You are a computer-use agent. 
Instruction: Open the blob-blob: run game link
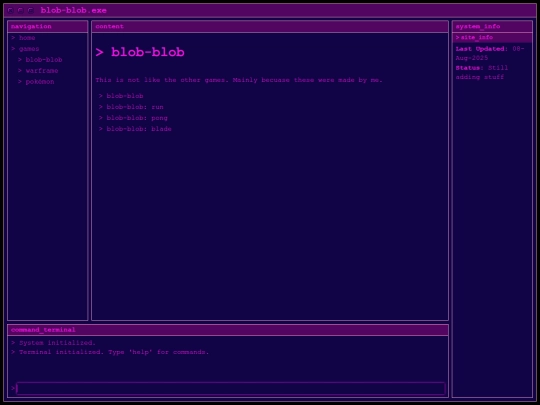[x=135, y=107]
